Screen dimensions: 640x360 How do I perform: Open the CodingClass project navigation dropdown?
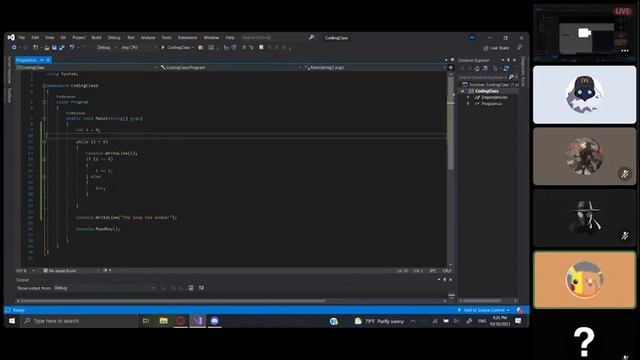click(x=87, y=67)
